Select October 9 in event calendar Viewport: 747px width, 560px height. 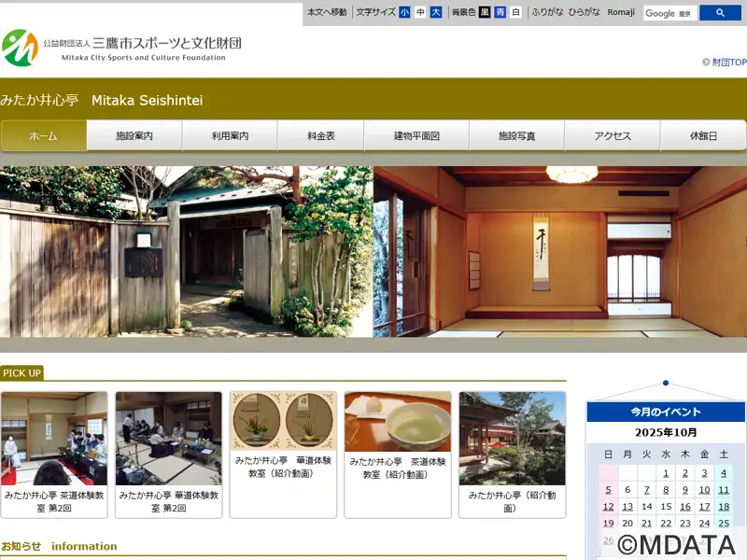point(685,489)
